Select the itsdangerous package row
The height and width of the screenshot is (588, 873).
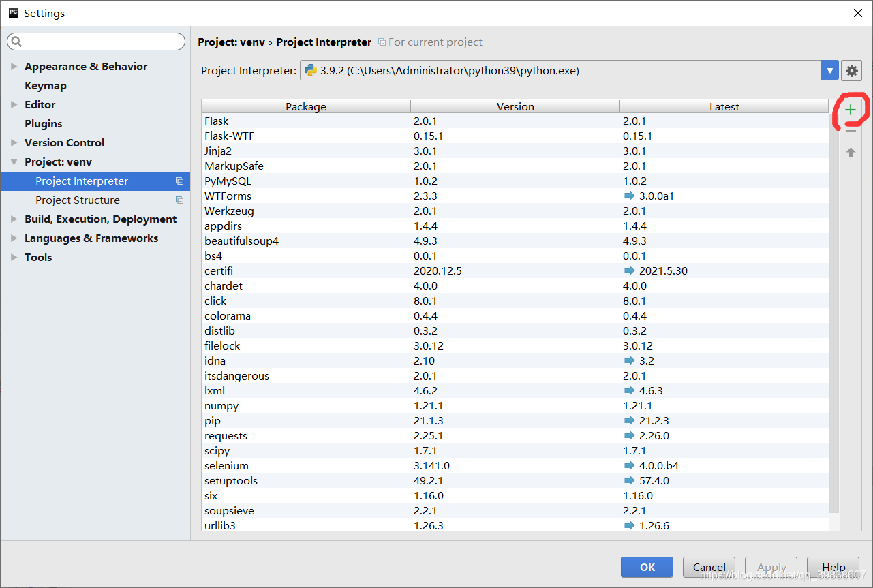(515, 375)
